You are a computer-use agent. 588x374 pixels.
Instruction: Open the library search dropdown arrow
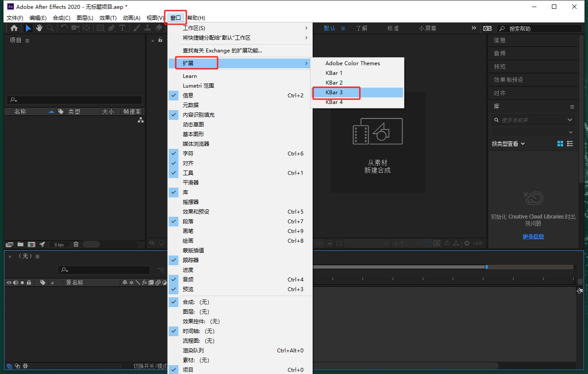[x=570, y=120]
